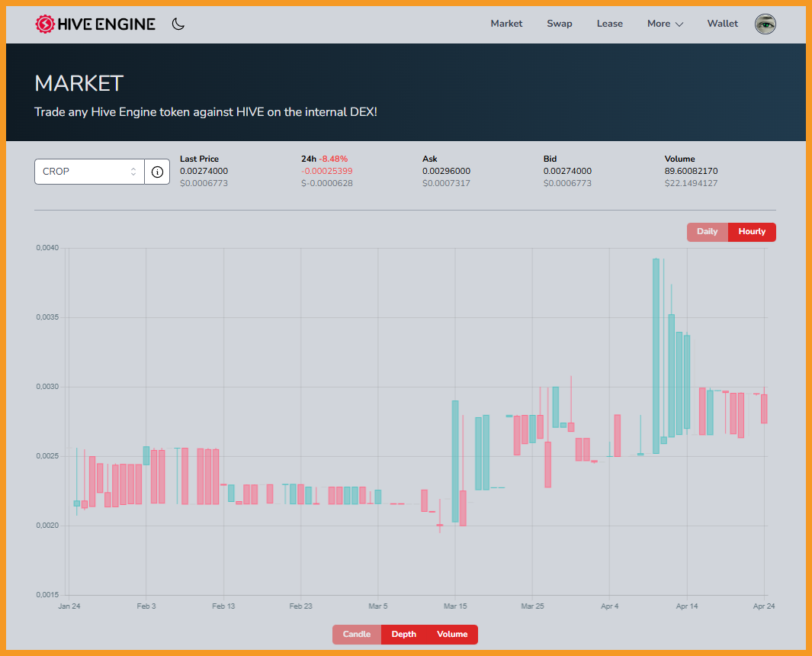
Task: Switch chart to Daily view
Action: (x=708, y=232)
